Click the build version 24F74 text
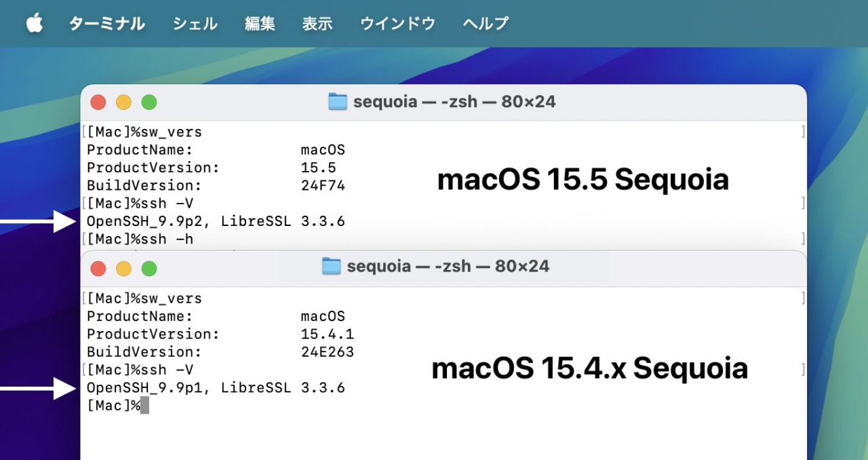This screenshot has width=868, height=460. click(323, 185)
